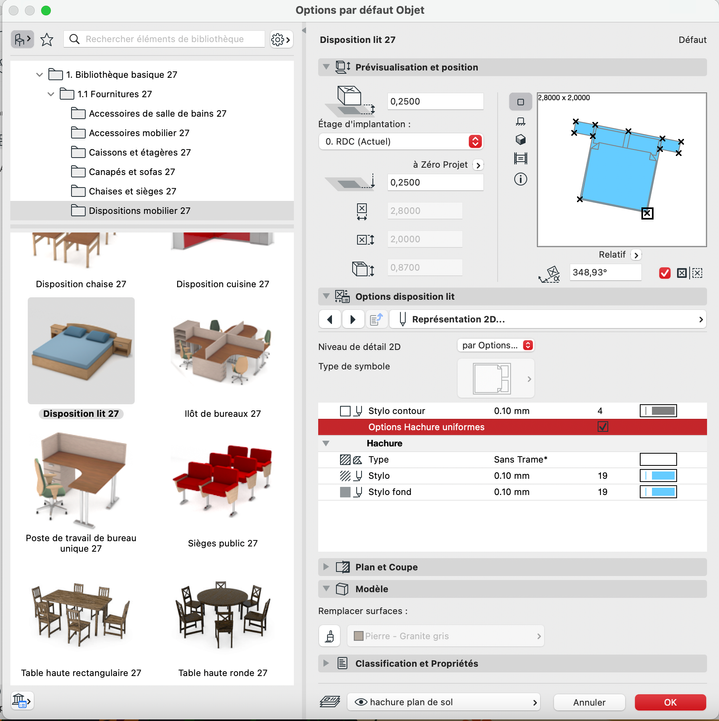Toggle Options Hachure uniformes checkbox
The height and width of the screenshot is (721, 719).
(x=603, y=427)
